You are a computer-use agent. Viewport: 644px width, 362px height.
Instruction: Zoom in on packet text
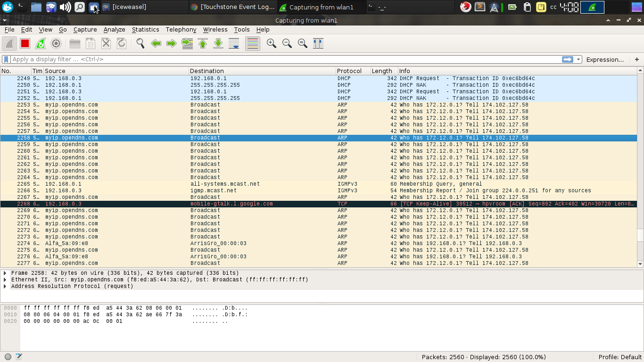(x=272, y=43)
